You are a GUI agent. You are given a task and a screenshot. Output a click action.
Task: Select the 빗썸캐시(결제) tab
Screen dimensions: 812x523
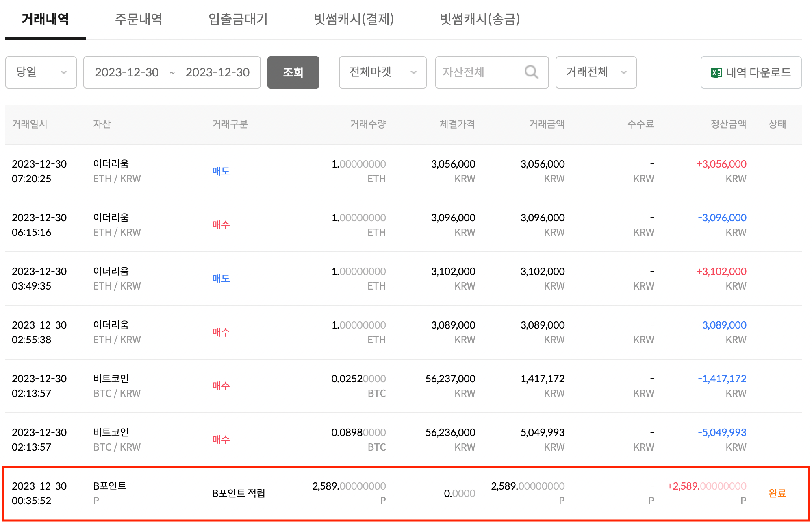[x=354, y=19]
